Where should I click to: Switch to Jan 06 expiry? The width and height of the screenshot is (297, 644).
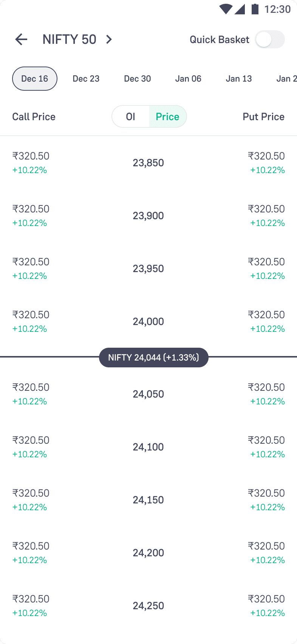(188, 79)
